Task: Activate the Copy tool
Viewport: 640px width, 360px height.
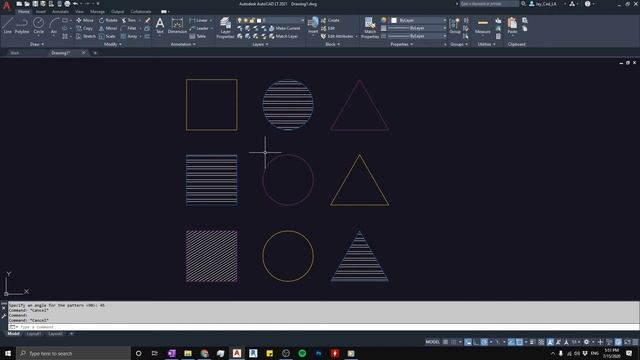Action: coord(84,28)
